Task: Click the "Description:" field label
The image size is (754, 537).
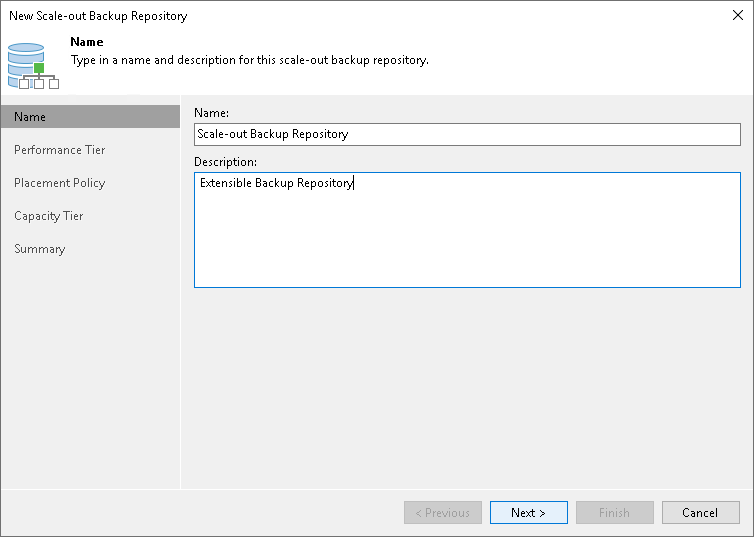Action: [226, 161]
